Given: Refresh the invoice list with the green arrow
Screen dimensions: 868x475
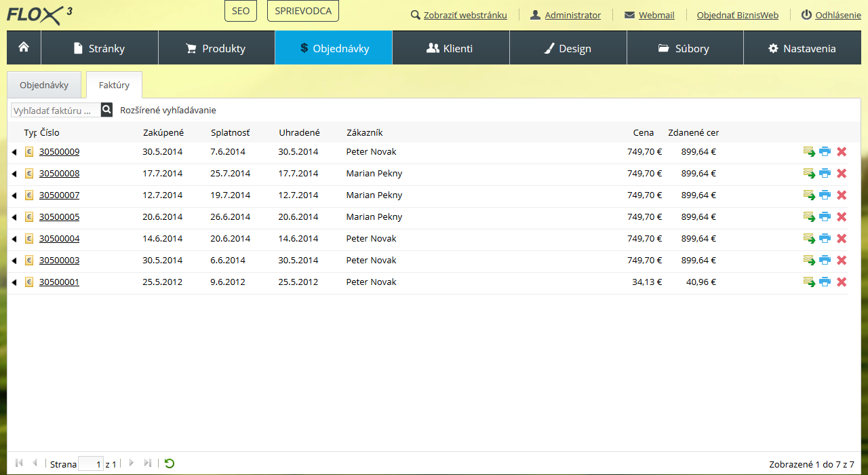Looking at the screenshot, I should (170, 463).
